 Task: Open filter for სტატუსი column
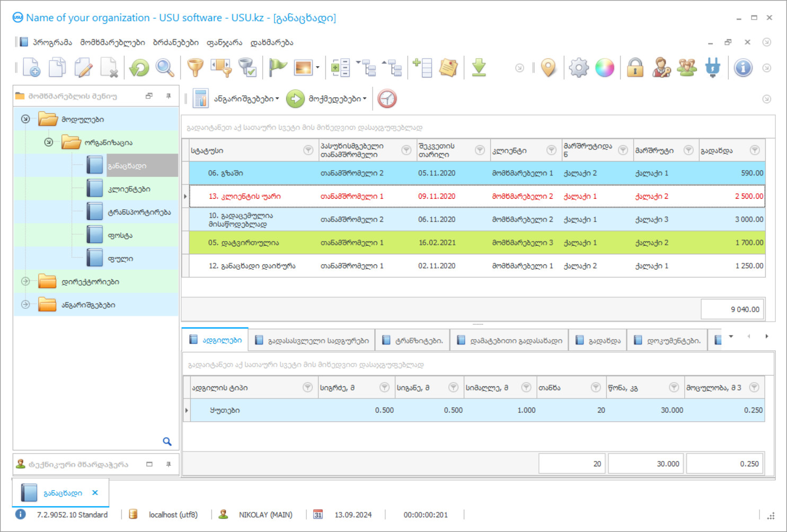pos(308,150)
